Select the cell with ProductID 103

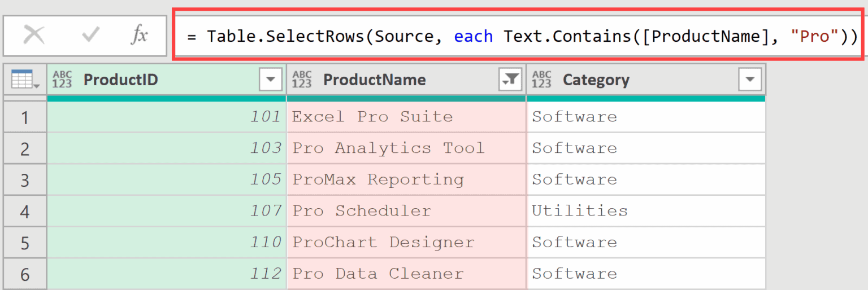tap(167, 148)
